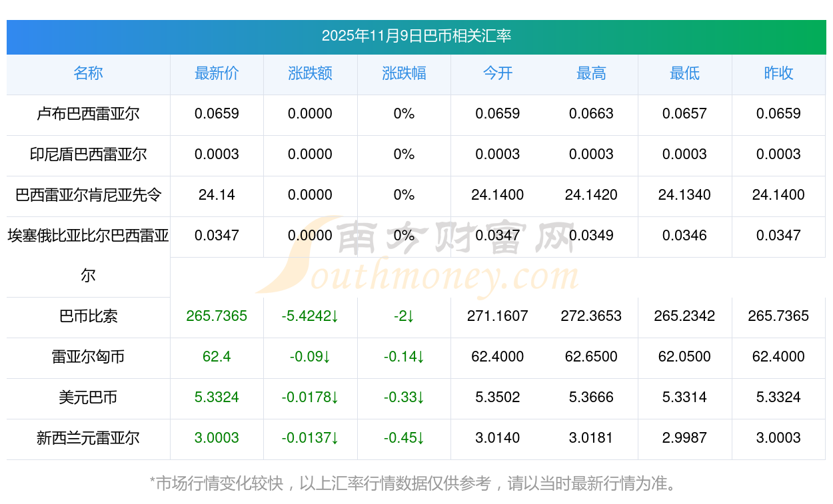Click the 美元巴币 row name
833x504 pixels.
pos(88,397)
